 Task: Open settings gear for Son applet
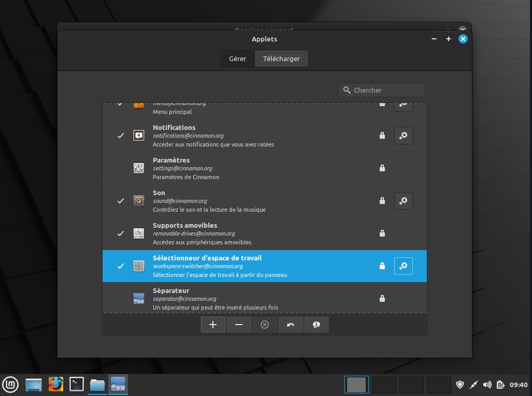[403, 201]
